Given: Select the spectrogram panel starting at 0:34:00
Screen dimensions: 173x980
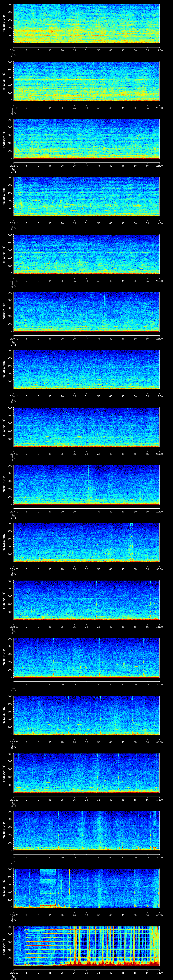Looking at the screenshot, I should point(86,831).
